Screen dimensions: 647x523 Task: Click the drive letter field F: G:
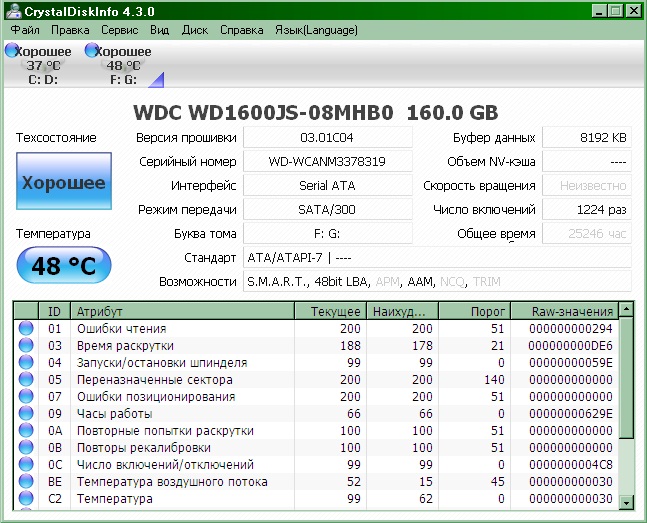click(x=328, y=234)
